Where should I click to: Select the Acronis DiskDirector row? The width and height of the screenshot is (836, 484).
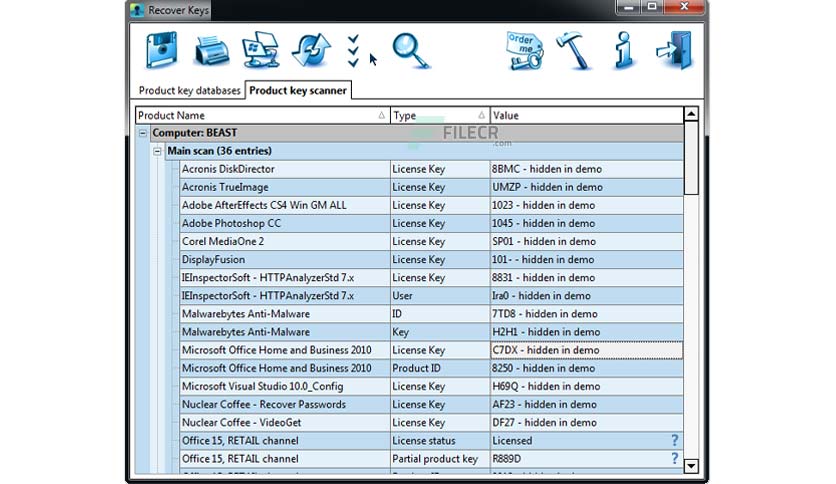coord(431,169)
